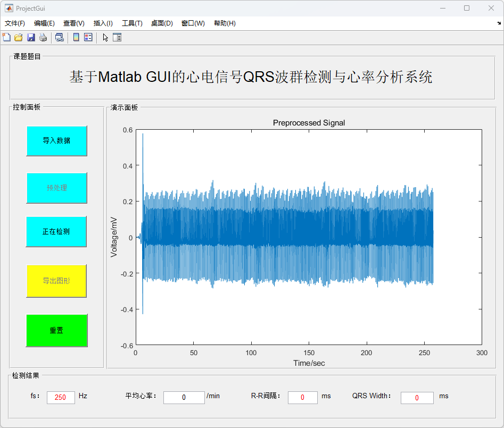
Task: Click the Link Plot toolbar icon
Action: [60, 37]
